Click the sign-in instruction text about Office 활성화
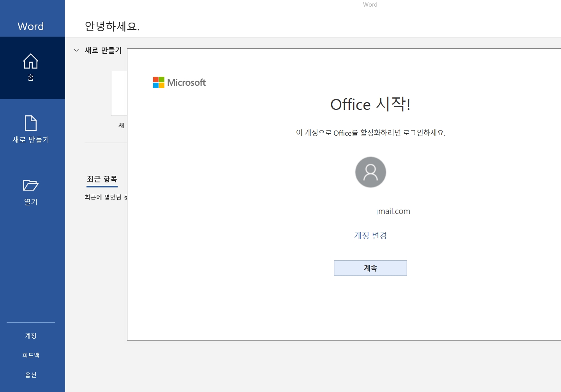This screenshot has width=561, height=392. [x=370, y=133]
